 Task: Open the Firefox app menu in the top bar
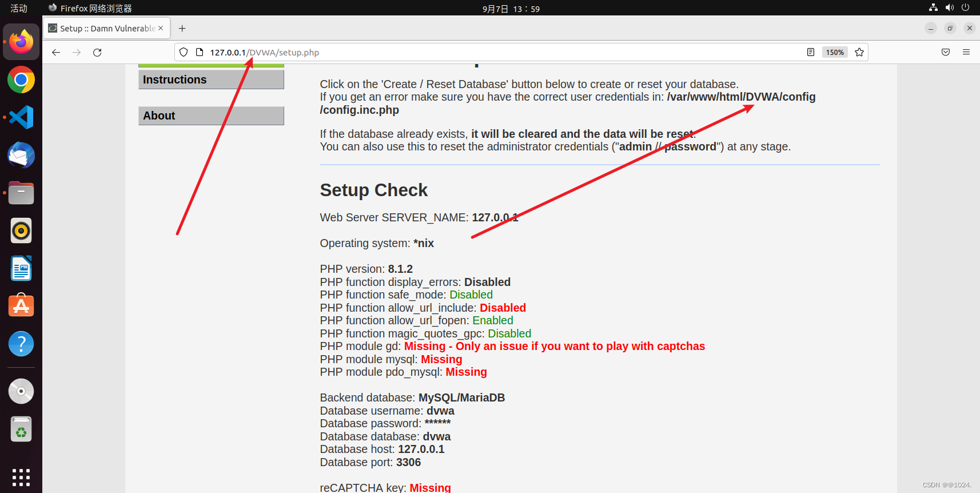(90, 8)
